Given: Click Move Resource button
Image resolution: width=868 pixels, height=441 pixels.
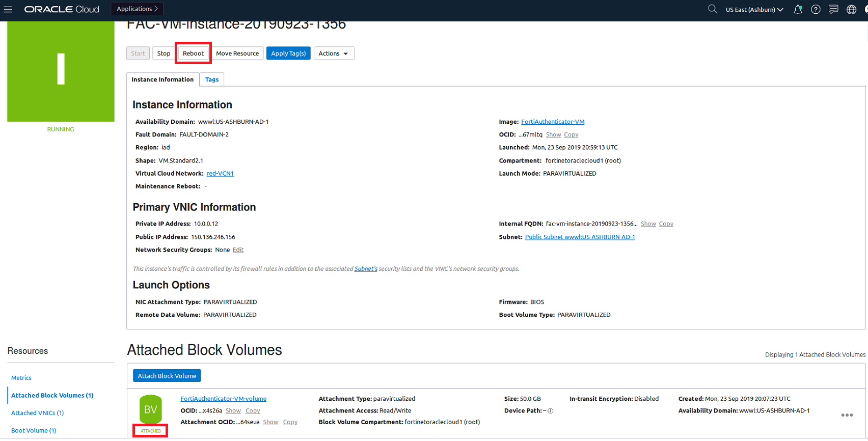Looking at the screenshot, I should [237, 53].
